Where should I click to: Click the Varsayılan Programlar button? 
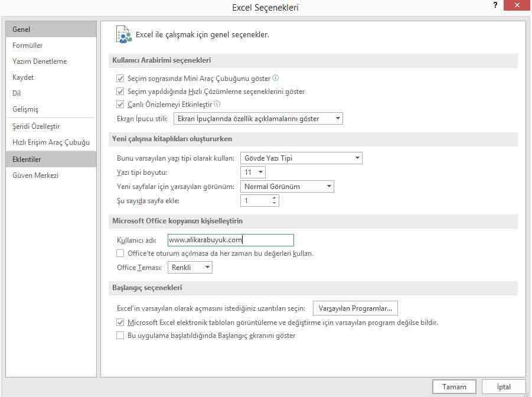click(355, 308)
